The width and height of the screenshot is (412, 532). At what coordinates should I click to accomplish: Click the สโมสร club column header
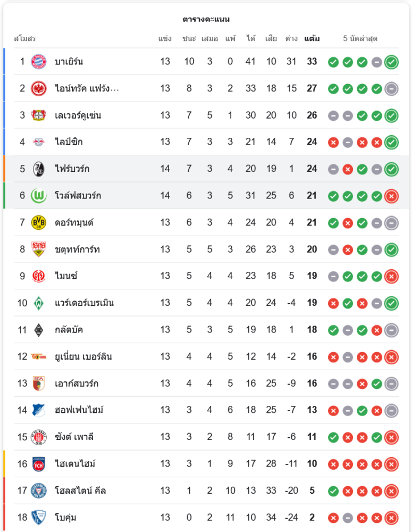click(24, 39)
